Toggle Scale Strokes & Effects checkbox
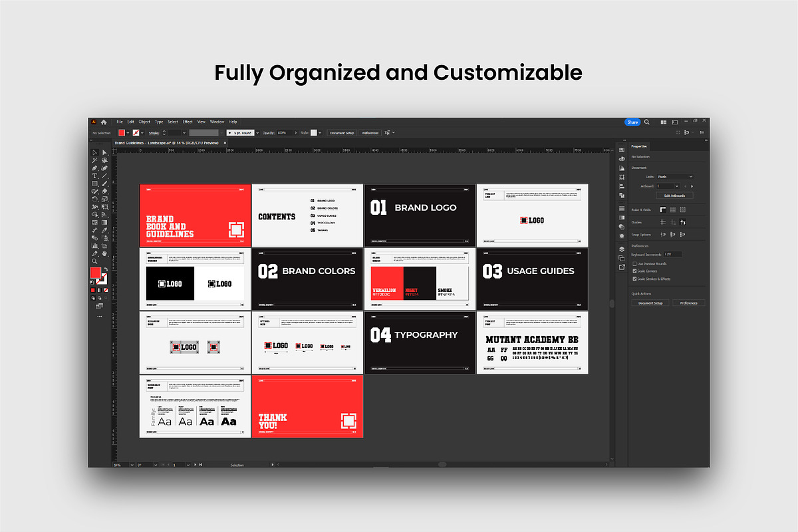The width and height of the screenshot is (798, 532). coord(634,279)
